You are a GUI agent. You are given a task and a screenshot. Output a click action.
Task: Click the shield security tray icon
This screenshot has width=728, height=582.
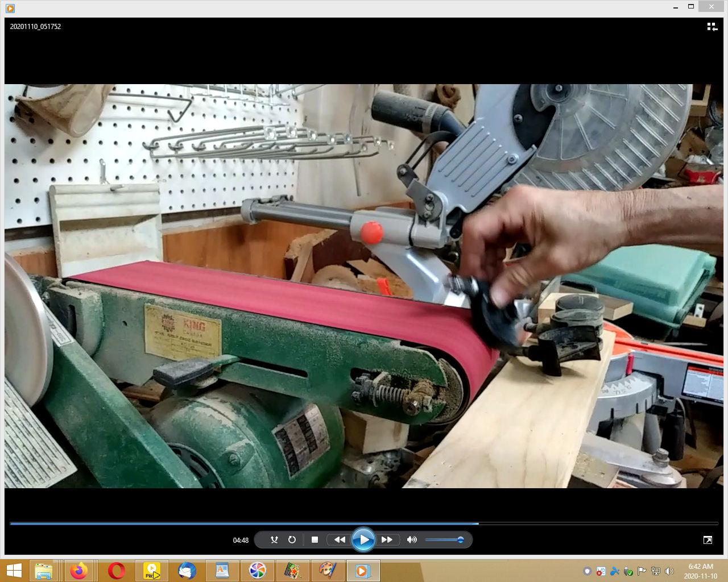click(x=588, y=571)
